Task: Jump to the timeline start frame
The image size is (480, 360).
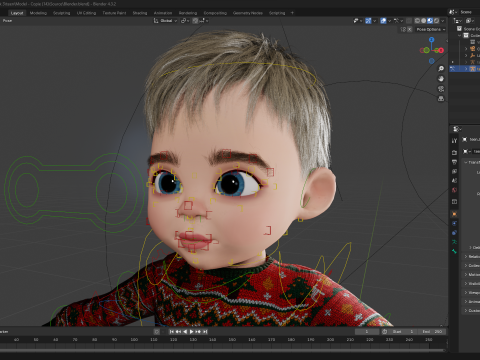Action: (171, 332)
